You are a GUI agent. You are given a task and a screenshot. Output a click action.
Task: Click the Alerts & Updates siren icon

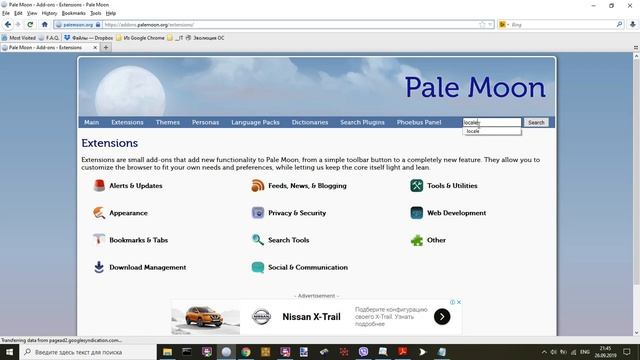pos(99,185)
